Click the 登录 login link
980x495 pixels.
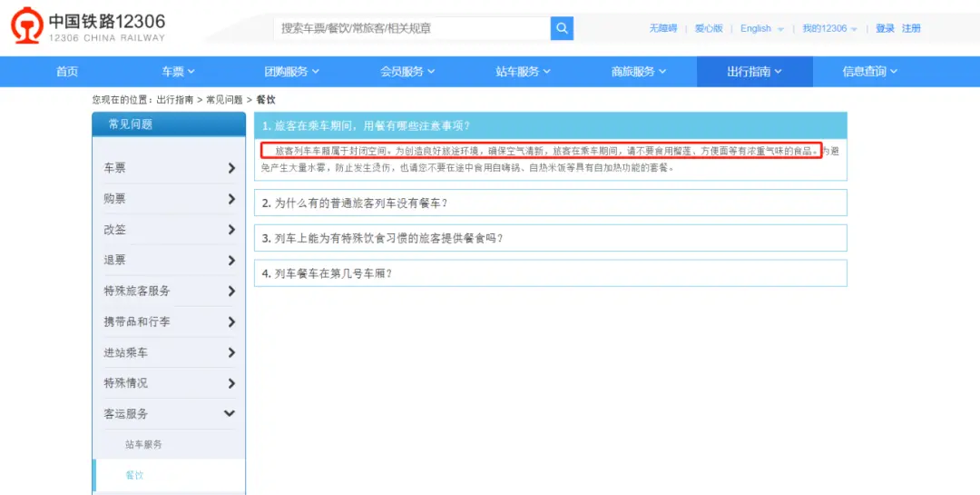tap(885, 29)
